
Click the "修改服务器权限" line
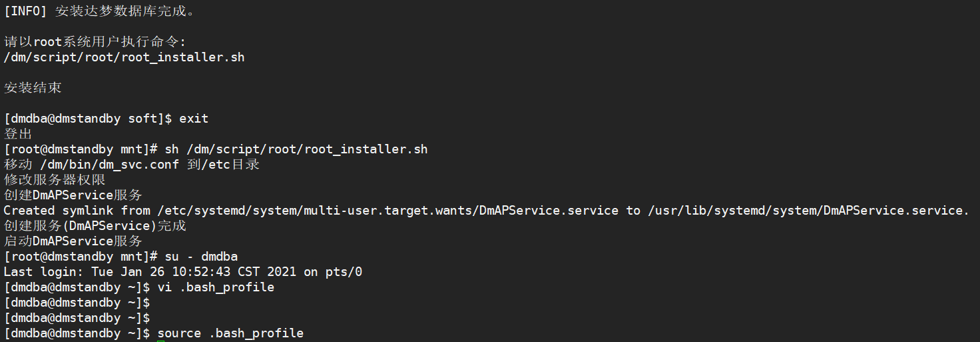55,180
